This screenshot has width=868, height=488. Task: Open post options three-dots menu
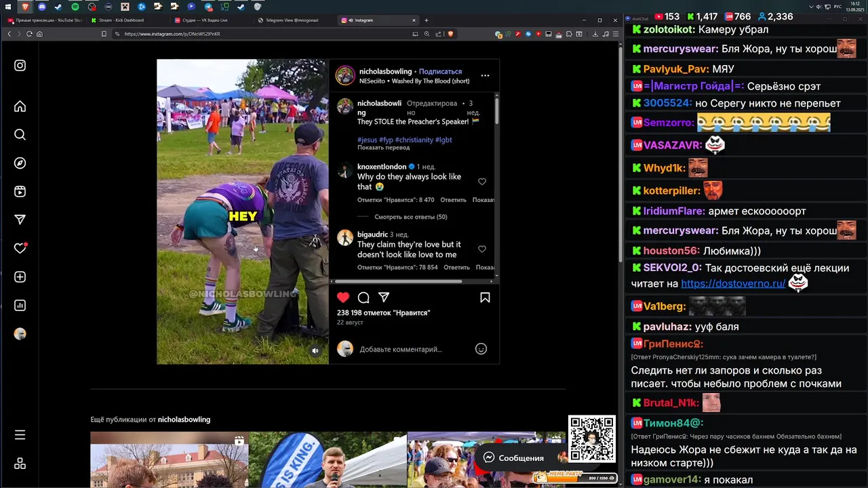pyautogui.click(x=485, y=75)
